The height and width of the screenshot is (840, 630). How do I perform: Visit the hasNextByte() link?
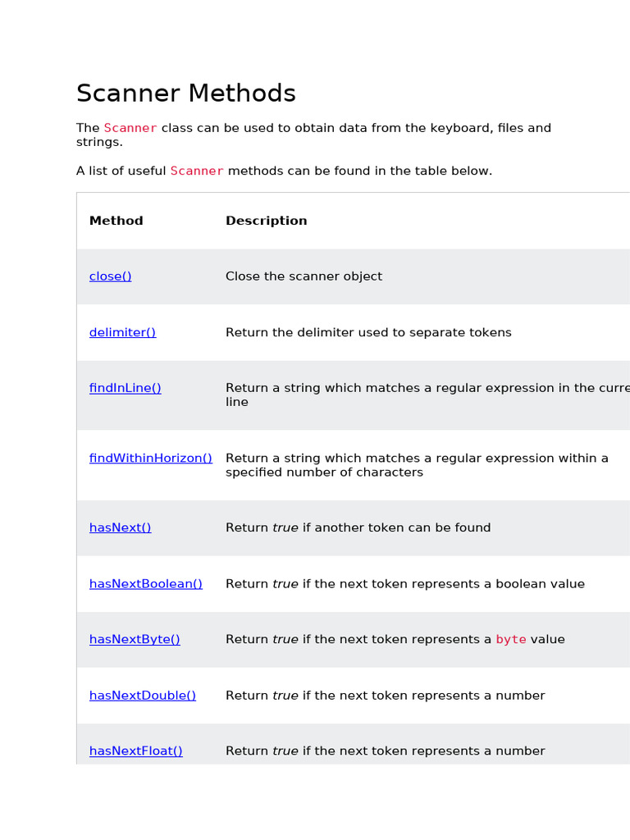(x=135, y=640)
